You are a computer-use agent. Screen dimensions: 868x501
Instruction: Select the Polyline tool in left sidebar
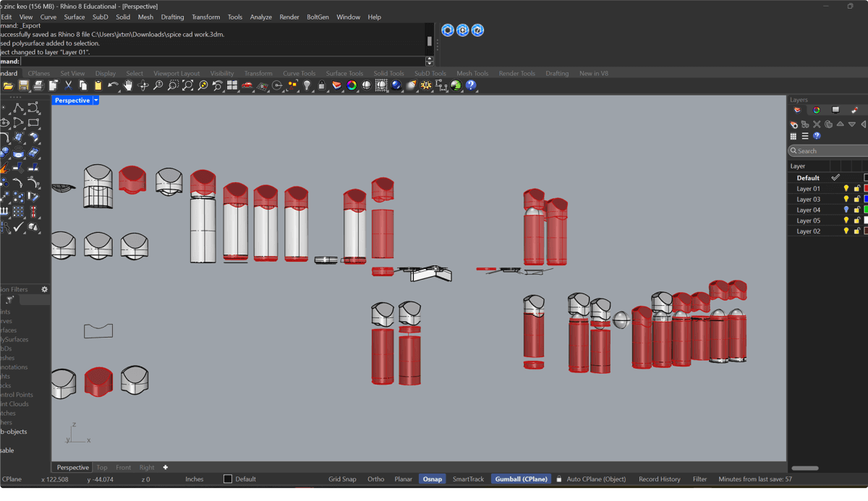(x=18, y=108)
